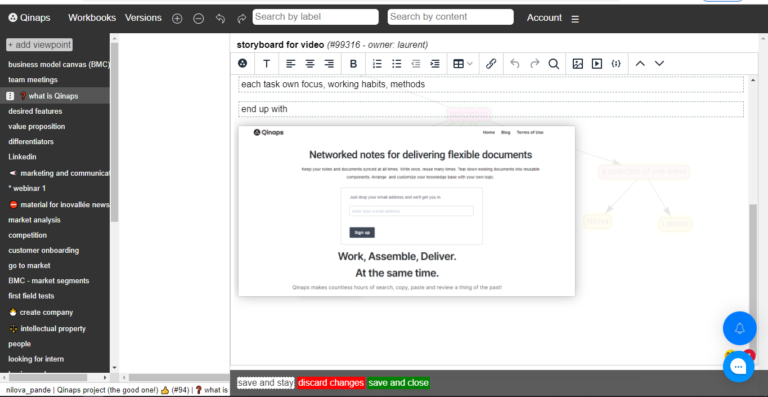Click the Qinaps logo in top bar
This screenshot has width=768, height=397.
[29, 18]
